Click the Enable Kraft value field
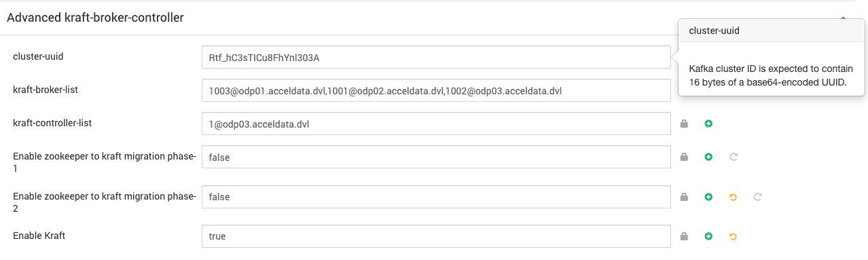The width and height of the screenshot is (868, 260). coord(436,236)
